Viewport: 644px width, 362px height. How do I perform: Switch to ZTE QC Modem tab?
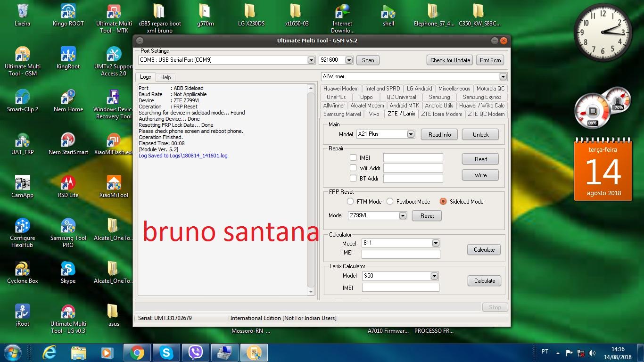click(486, 114)
